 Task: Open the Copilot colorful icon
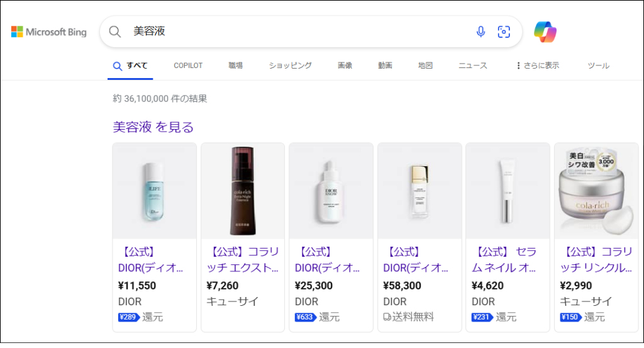[x=545, y=31]
